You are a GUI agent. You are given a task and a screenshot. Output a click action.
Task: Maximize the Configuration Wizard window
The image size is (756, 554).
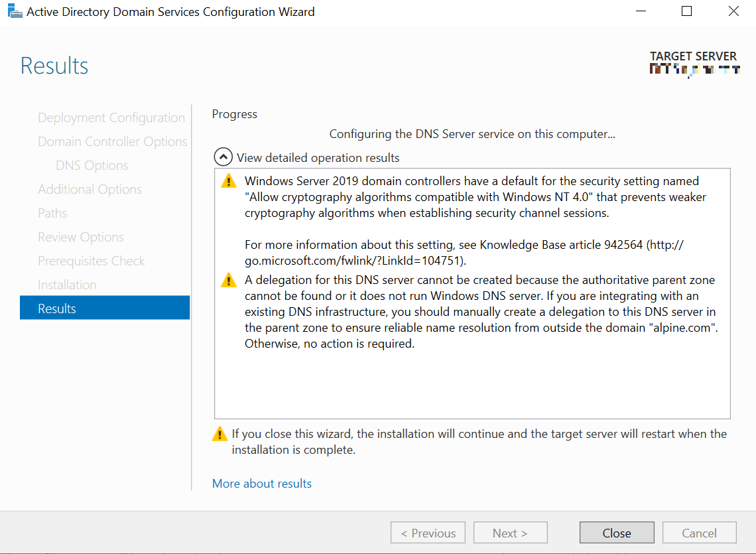pos(686,11)
